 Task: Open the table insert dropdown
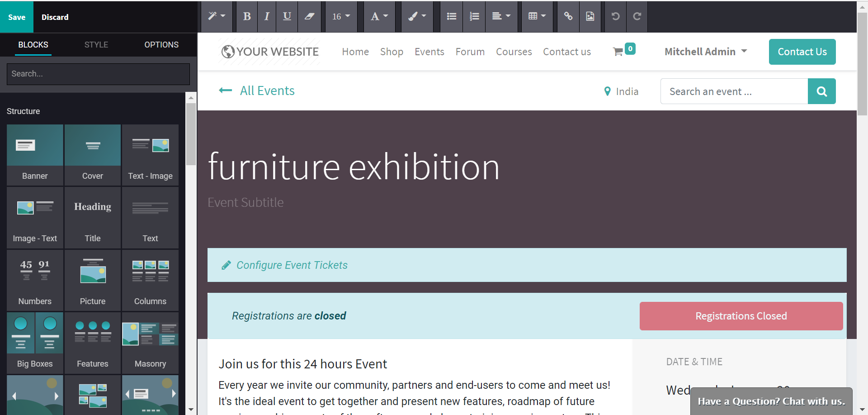pyautogui.click(x=537, y=16)
